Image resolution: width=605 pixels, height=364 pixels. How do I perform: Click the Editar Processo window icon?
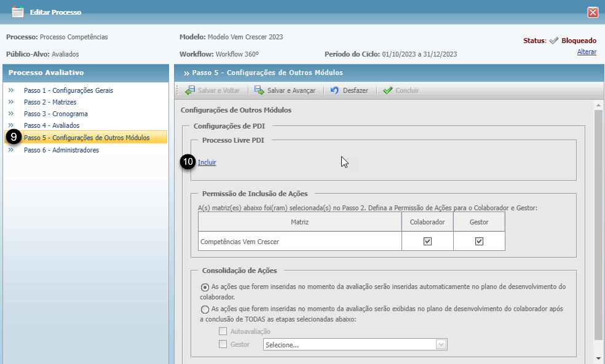point(18,12)
